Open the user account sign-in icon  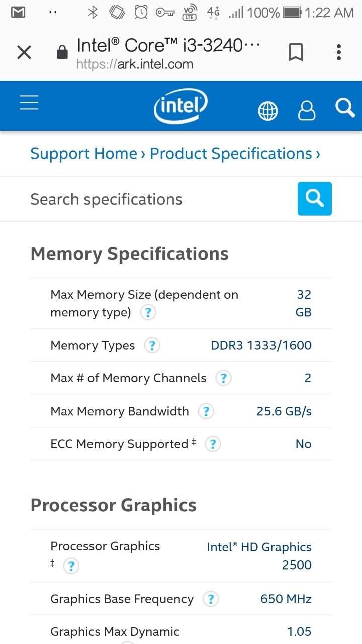click(307, 110)
